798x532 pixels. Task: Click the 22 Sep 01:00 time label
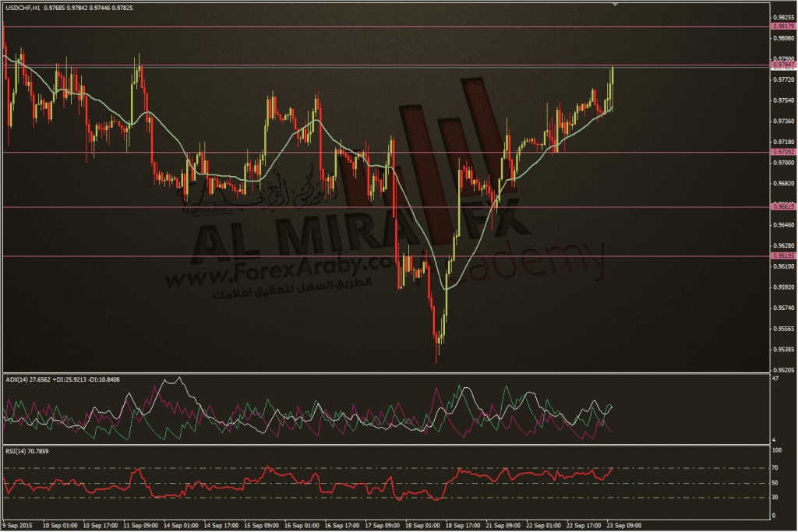point(543,526)
